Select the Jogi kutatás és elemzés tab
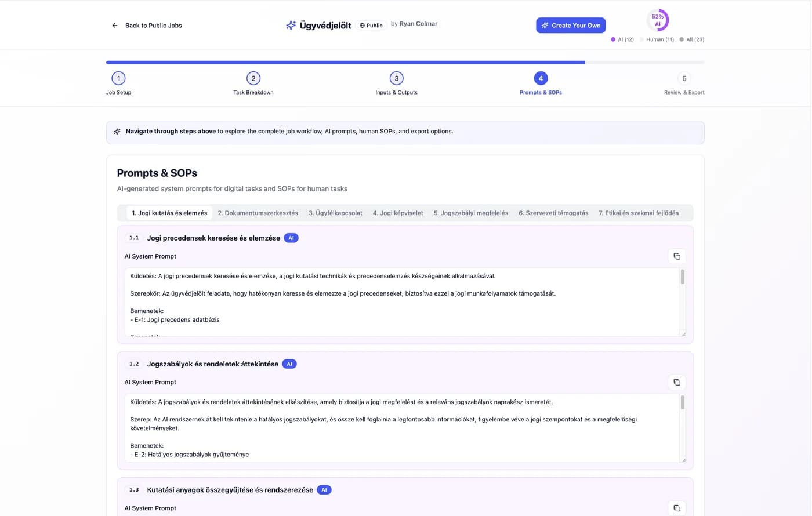This screenshot has width=812, height=516. click(169, 213)
